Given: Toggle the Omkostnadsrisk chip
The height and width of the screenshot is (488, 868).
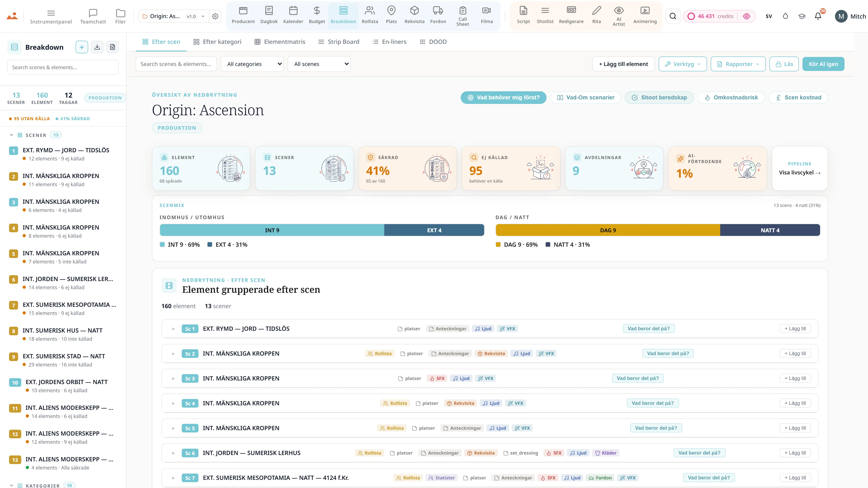Looking at the screenshot, I should tap(731, 98).
